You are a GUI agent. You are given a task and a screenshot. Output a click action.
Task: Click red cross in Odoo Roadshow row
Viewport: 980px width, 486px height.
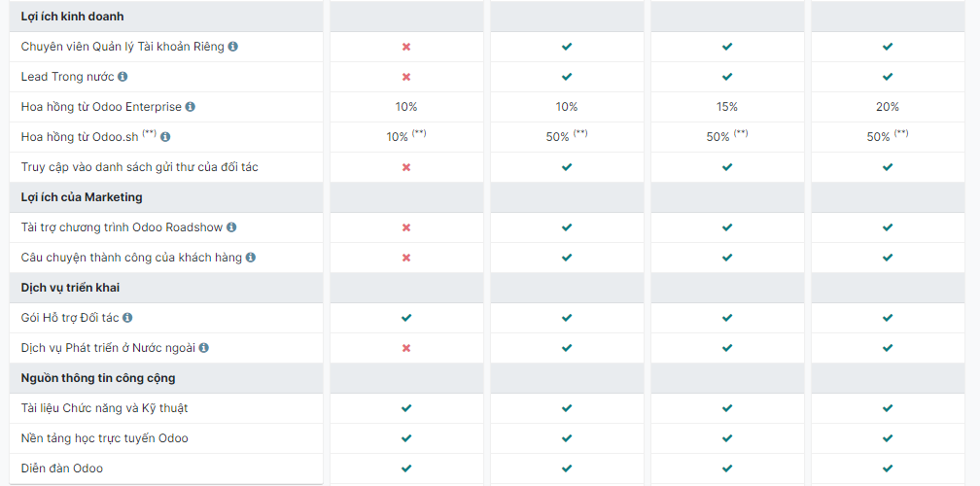click(406, 227)
